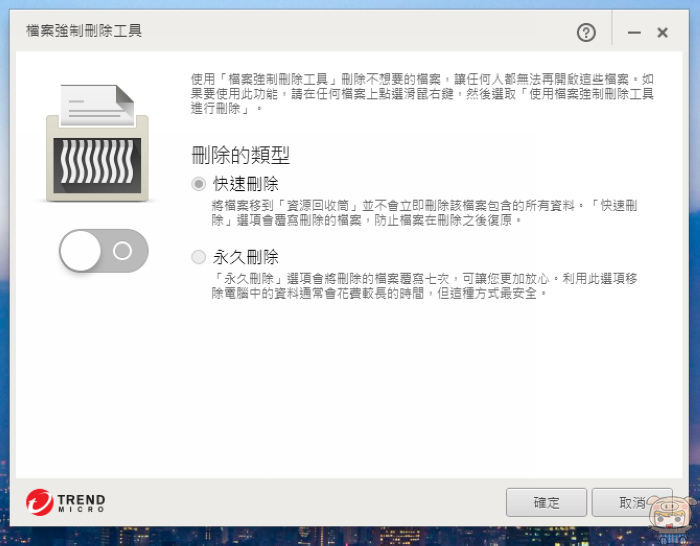Click the intro paragraph starting with 使用「檔案強制刪除工具」
Screen dimensions: 700x546
pyautogui.click(x=422, y=94)
